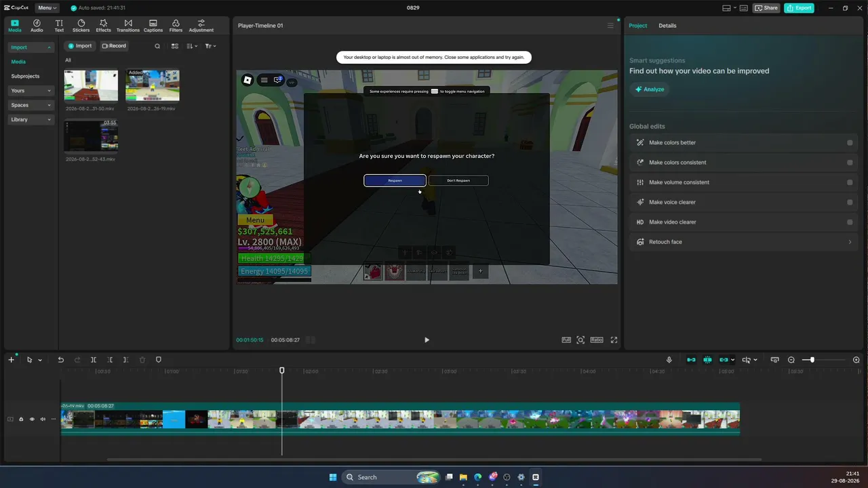868x488 pixels.
Task: Expand the Yours section
Action: tap(49, 91)
